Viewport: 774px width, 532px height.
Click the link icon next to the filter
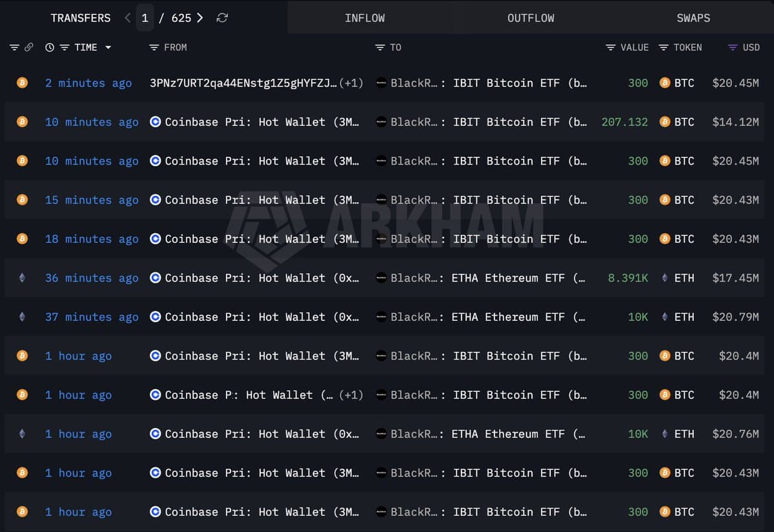coord(30,47)
